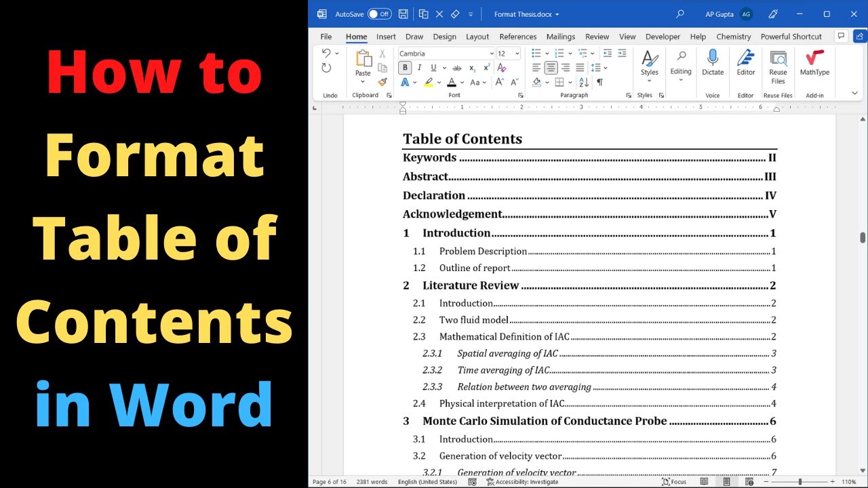Click the Sort A-Z icon

pos(585,82)
